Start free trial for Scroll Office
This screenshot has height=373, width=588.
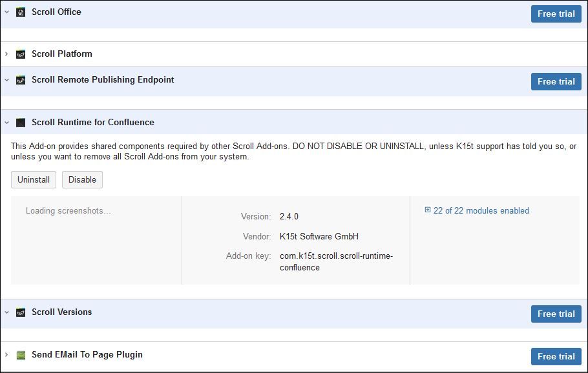click(556, 14)
